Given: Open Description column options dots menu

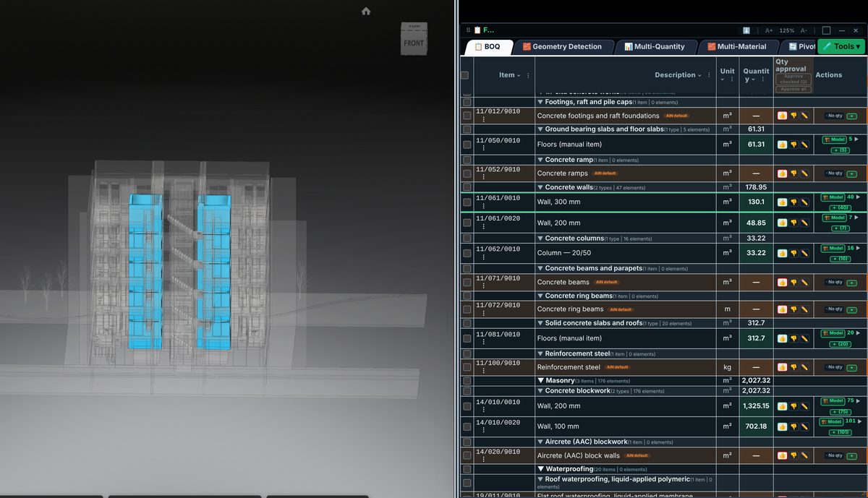Looking at the screenshot, I should coord(709,75).
